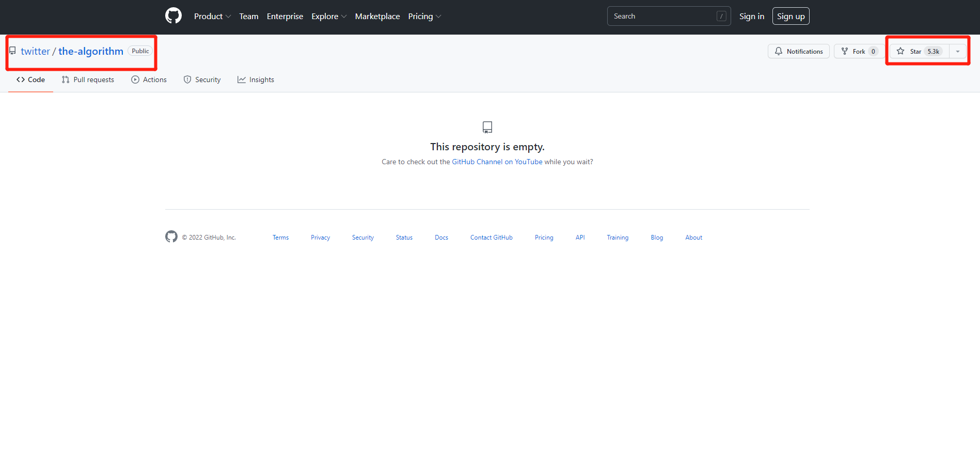Viewport: 980px width, 458px height.
Task: Open the Security footer link
Action: tap(363, 238)
